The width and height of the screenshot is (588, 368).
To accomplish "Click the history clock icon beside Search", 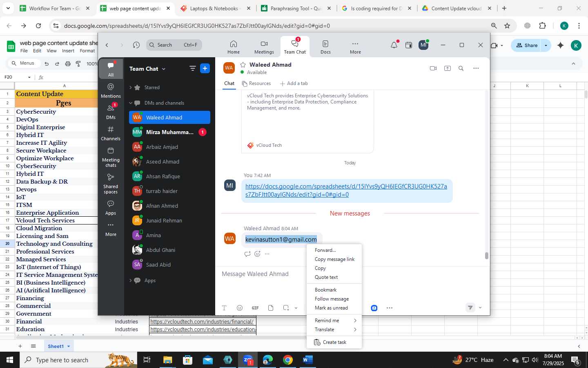I will point(136,45).
